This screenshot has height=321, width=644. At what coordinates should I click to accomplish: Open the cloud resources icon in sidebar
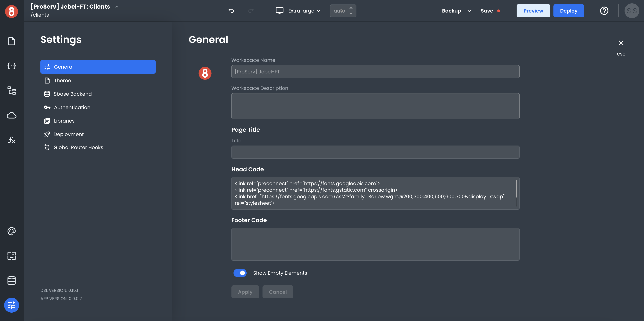11,115
